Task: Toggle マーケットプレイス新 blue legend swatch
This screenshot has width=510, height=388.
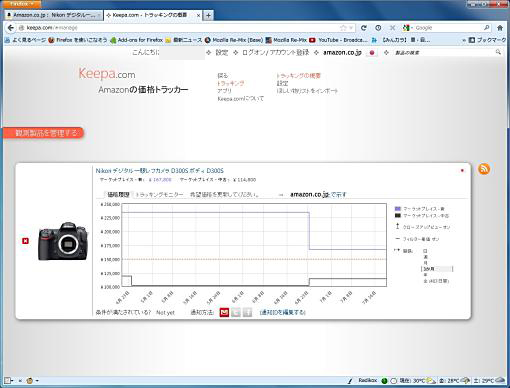Action: pos(397,209)
